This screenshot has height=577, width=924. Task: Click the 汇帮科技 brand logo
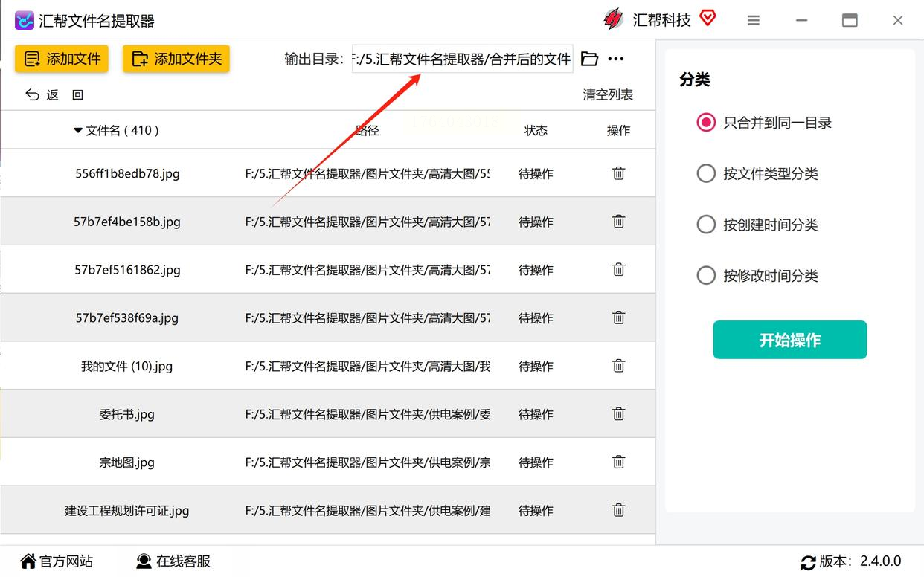pyautogui.click(x=614, y=20)
